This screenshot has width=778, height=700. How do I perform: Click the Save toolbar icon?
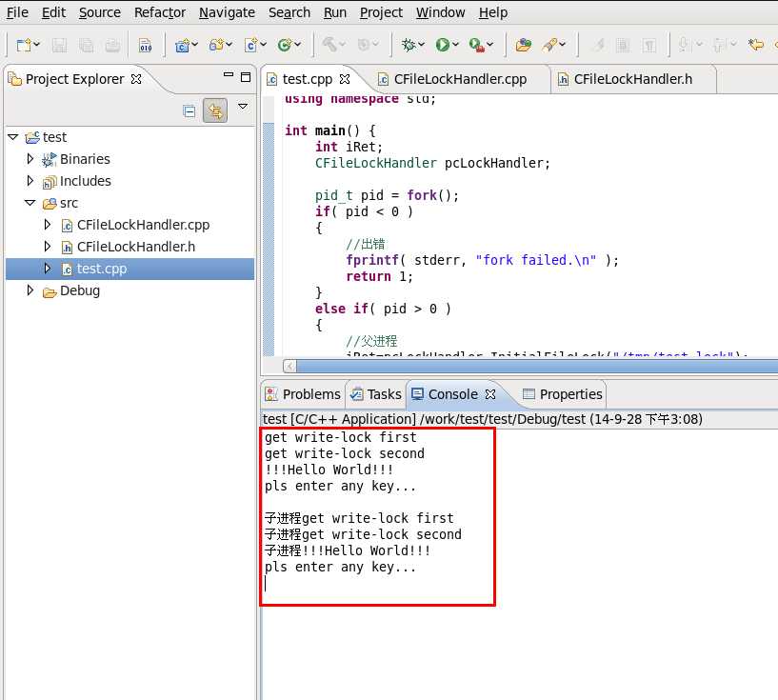(x=60, y=46)
